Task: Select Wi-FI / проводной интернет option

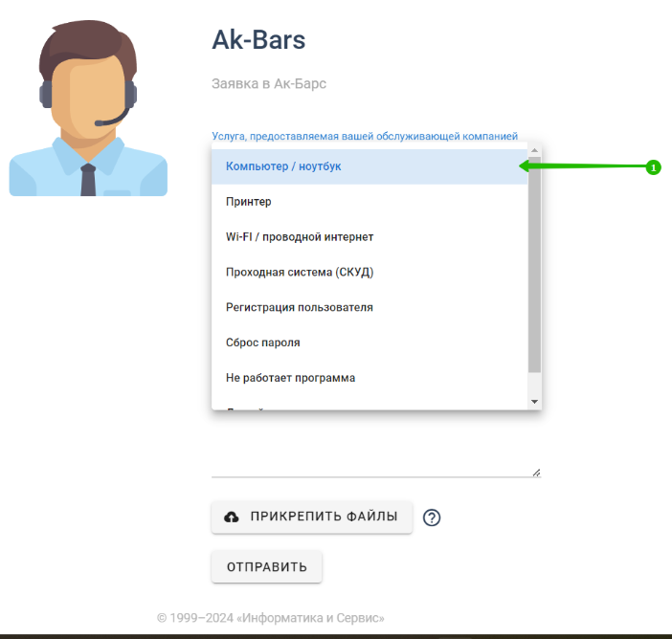Action: coord(370,237)
